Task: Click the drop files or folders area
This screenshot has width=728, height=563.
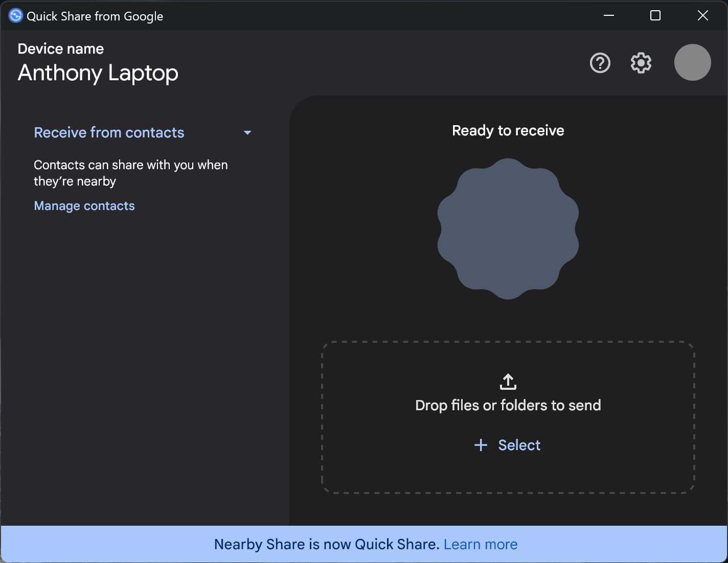Action: 508,405
